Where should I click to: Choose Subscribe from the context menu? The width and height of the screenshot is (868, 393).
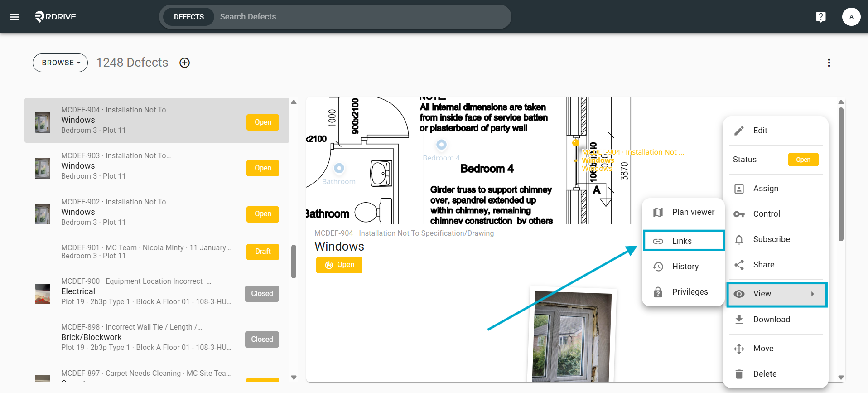tap(776, 239)
